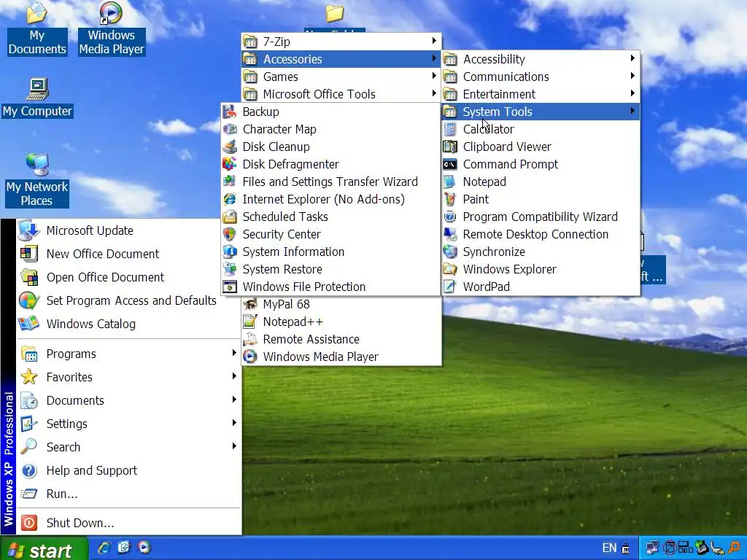Click Open Office Document
Image resolution: width=747 pixels, height=560 pixels.
pyautogui.click(x=129, y=277)
